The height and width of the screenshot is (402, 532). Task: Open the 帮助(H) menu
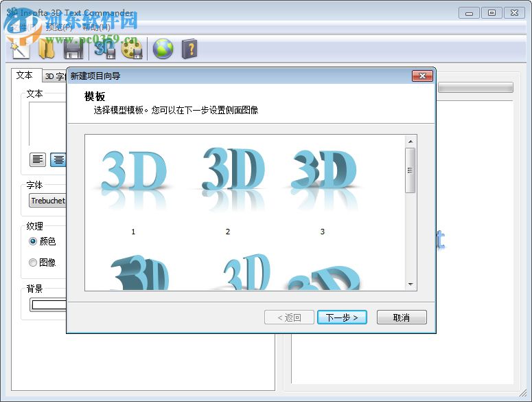[x=96, y=27]
